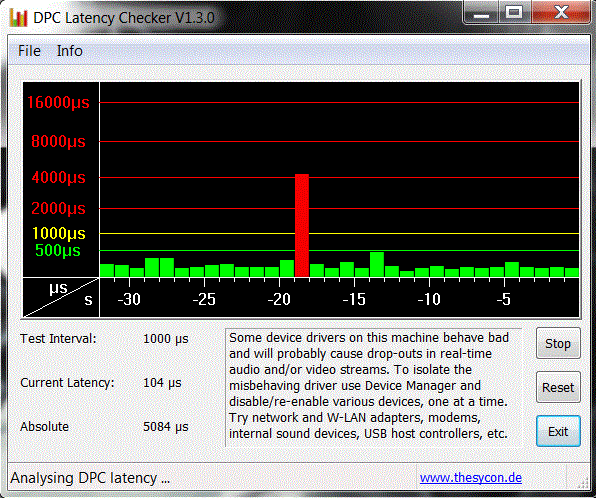The height and width of the screenshot is (498, 596).
Task: Click the Absolute label
Action: click(x=44, y=427)
